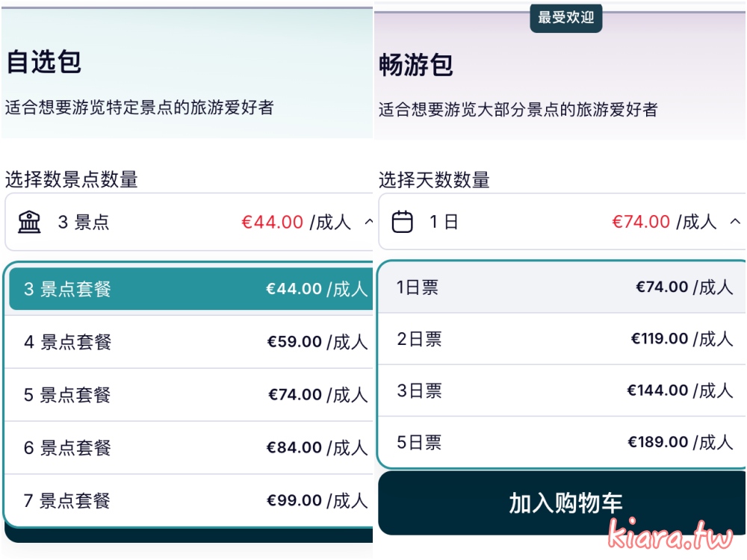Screen dimensions: 747x560
Task: Click the calendar icon beside 1 日
Action: [x=402, y=222]
